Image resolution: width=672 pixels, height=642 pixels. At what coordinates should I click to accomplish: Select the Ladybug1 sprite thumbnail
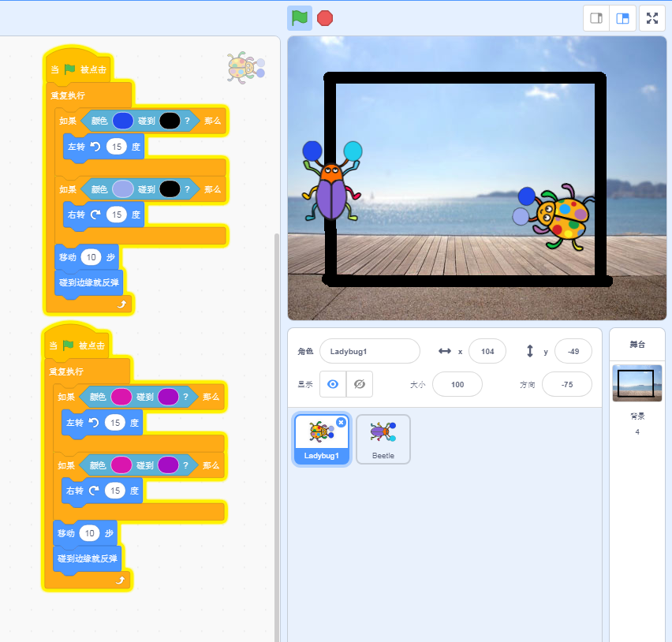[x=322, y=439]
